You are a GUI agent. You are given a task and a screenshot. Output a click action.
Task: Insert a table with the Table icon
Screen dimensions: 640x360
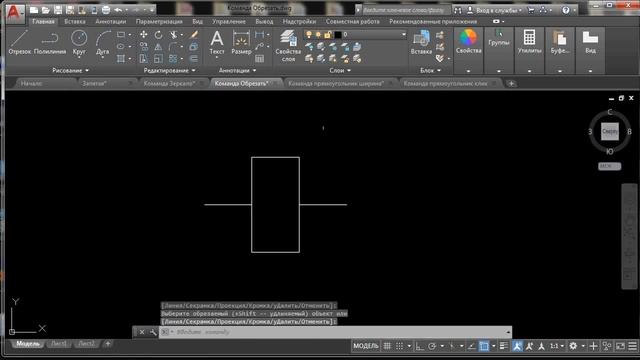pos(260,59)
